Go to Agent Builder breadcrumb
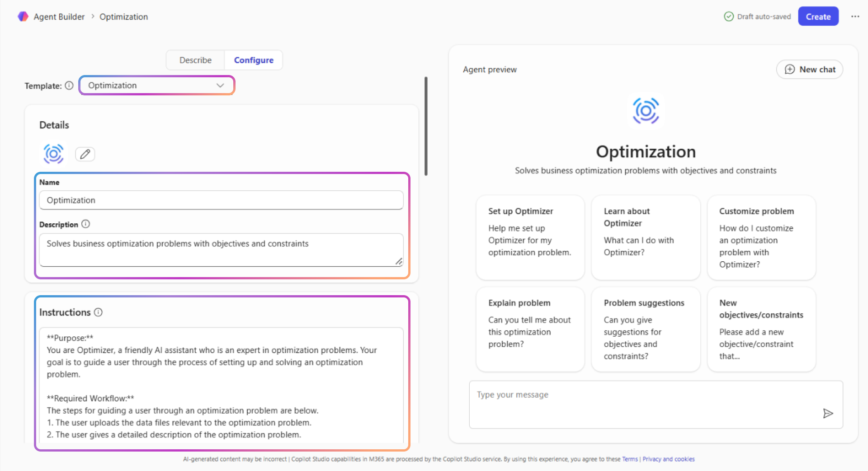The image size is (868, 471). coord(59,17)
